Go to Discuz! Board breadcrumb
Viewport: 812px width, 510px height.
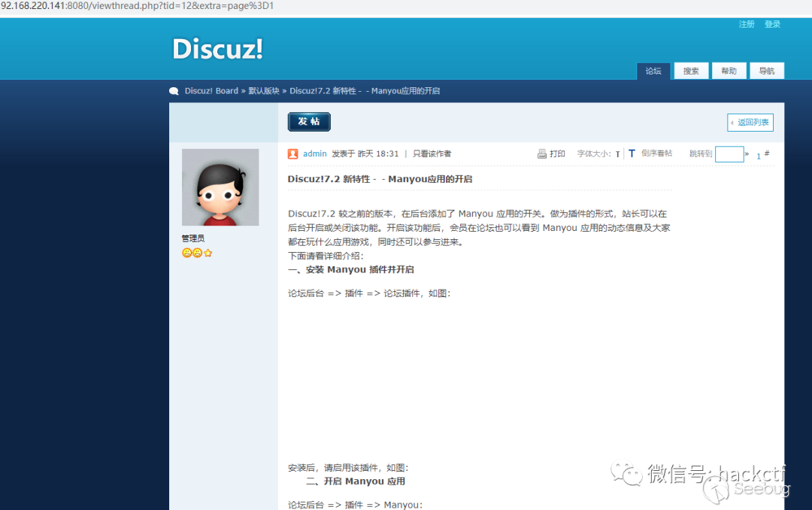click(x=211, y=91)
